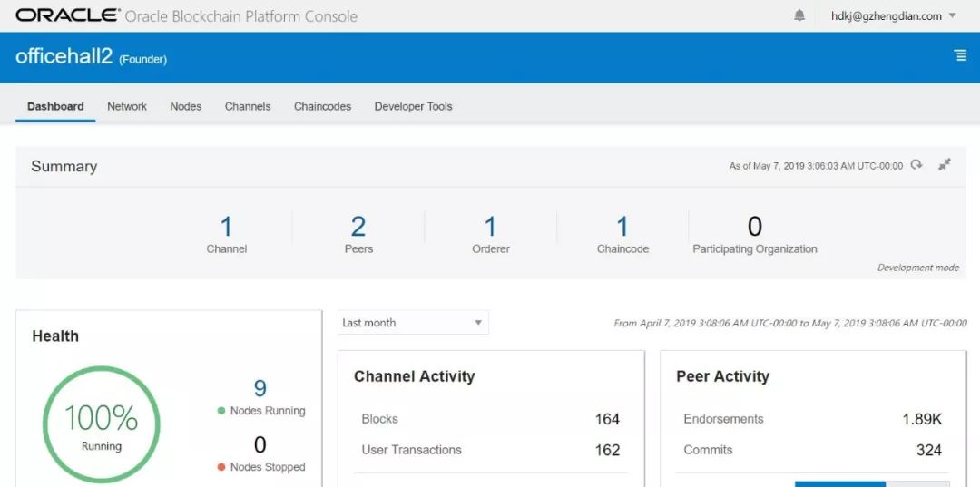Collapse the Summary panel
This screenshot has width=980, height=487.
coord(945,165)
